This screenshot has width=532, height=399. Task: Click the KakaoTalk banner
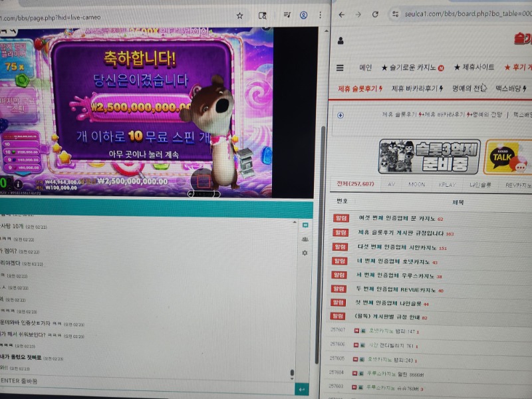508,157
